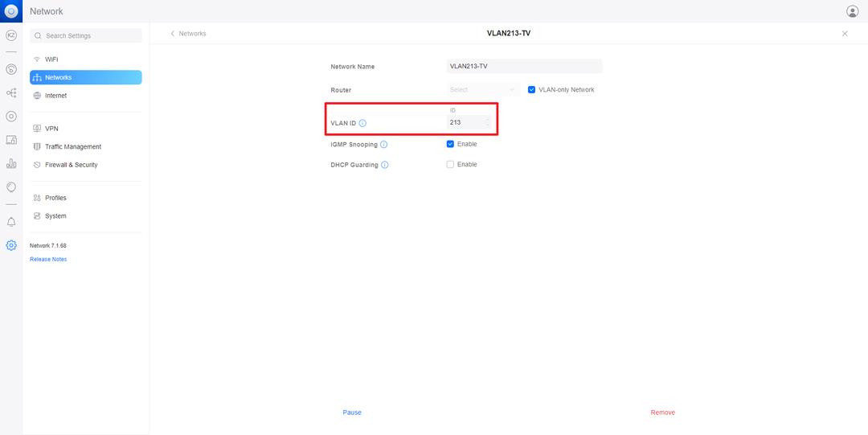Toggle the VLAN-only Network checkbox
868x435 pixels.
point(531,90)
